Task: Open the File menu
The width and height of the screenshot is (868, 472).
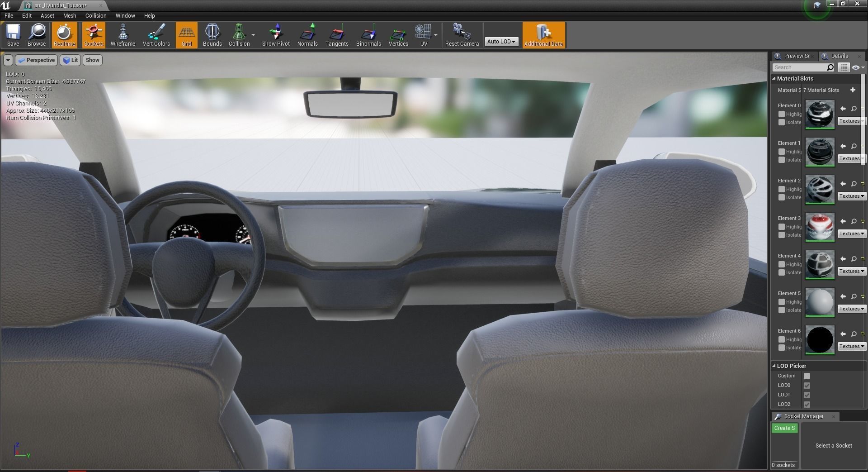Action: (9, 15)
